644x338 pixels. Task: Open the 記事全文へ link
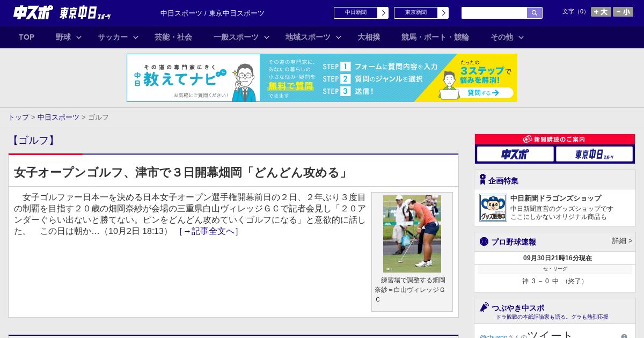tap(209, 231)
